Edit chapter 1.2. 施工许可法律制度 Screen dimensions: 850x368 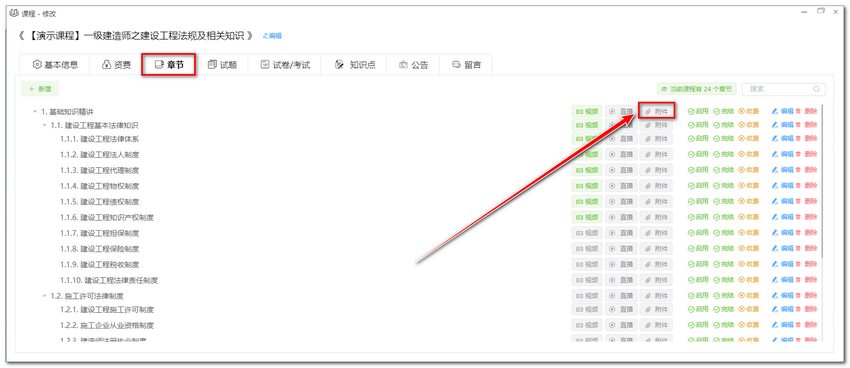783,296
